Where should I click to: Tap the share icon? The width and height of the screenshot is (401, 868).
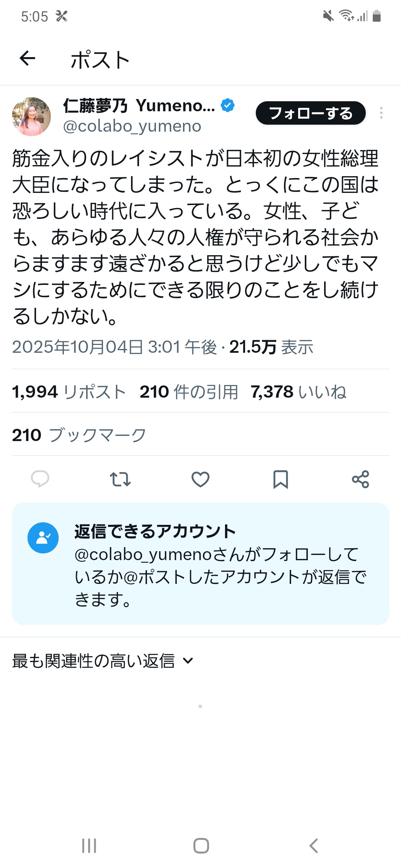tap(361, 479)
